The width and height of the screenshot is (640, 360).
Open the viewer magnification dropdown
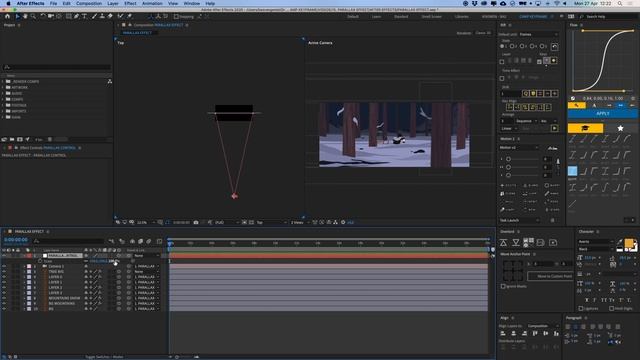pos(146,222)
